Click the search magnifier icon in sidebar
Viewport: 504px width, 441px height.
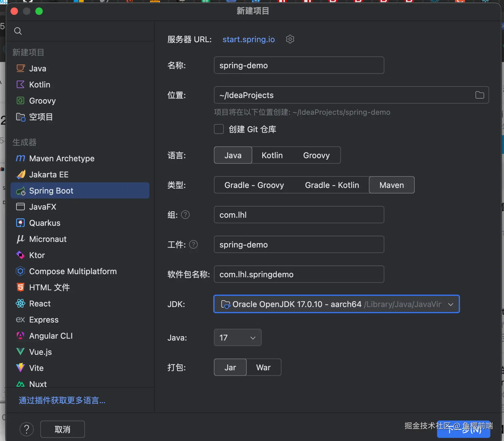coord(18,31)
